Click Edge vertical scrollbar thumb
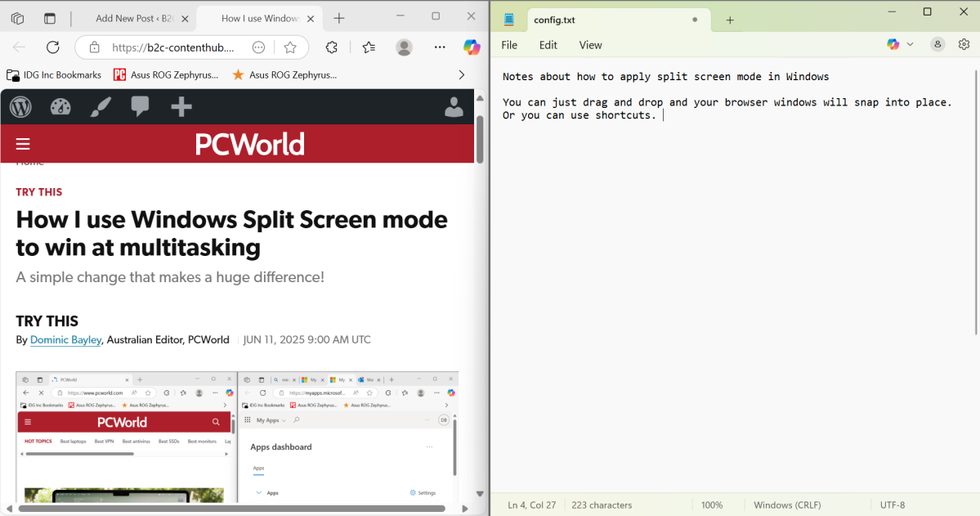 point(480,140)
